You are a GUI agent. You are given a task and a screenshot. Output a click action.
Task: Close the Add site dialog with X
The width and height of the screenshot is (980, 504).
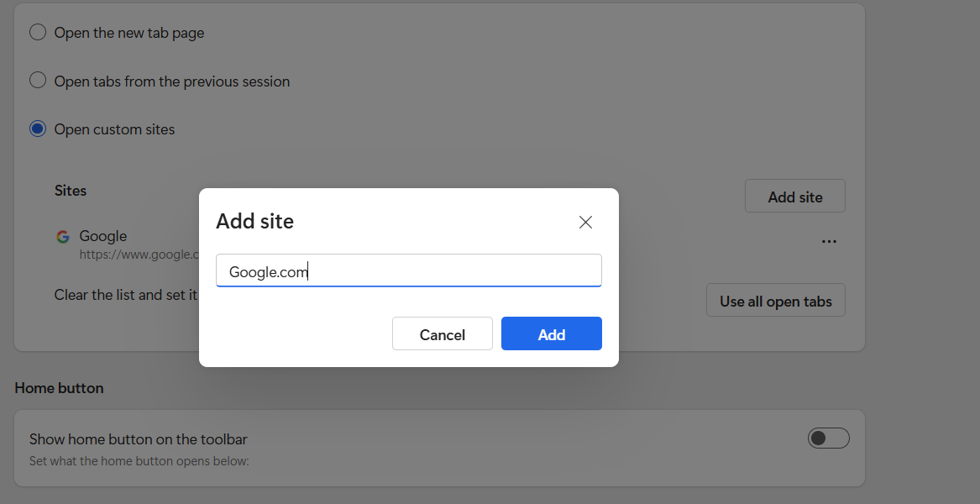585,223
